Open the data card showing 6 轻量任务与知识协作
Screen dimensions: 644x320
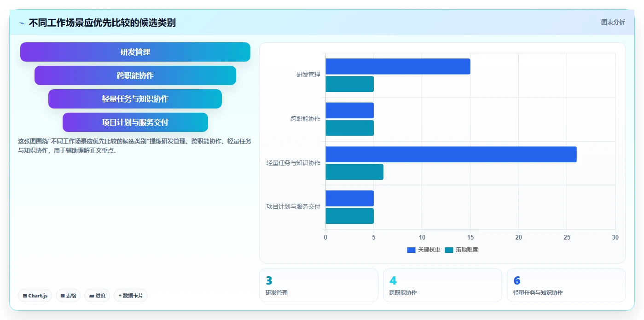(566, 285)
